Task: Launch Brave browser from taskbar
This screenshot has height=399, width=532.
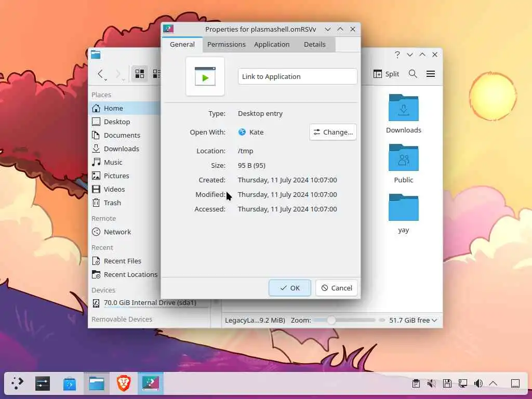Action: coord(124,383)
